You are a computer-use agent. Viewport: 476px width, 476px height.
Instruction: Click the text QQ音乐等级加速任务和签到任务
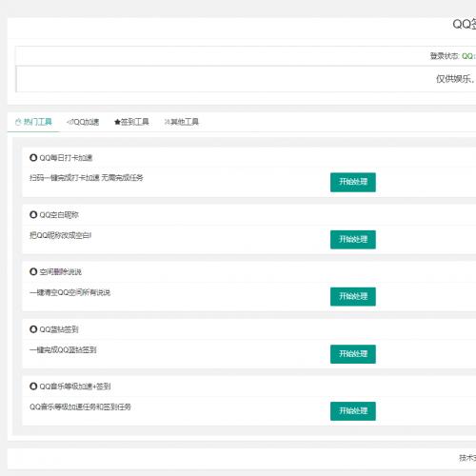click(80, 407)
